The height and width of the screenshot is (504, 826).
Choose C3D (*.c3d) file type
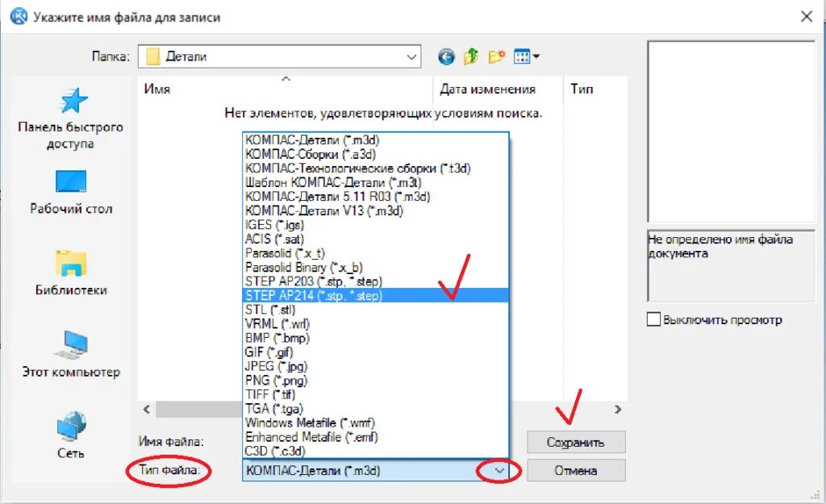[x=376, y=452]
